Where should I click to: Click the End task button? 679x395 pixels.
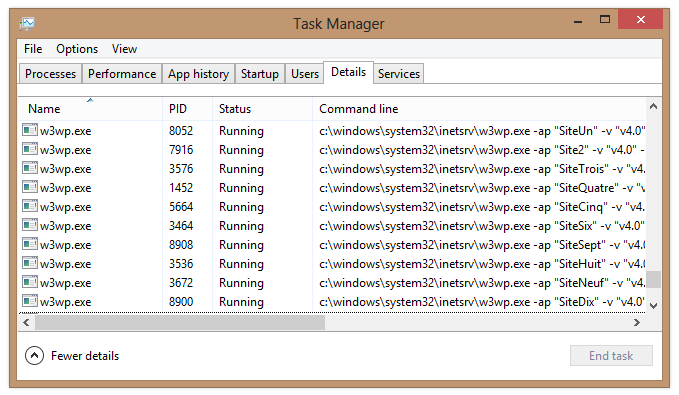point(611,356)
